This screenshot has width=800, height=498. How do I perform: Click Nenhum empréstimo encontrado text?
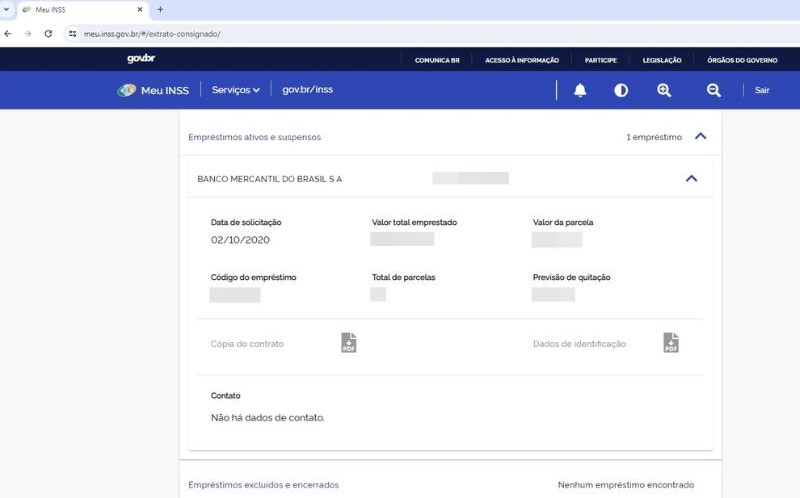point(626,485)
